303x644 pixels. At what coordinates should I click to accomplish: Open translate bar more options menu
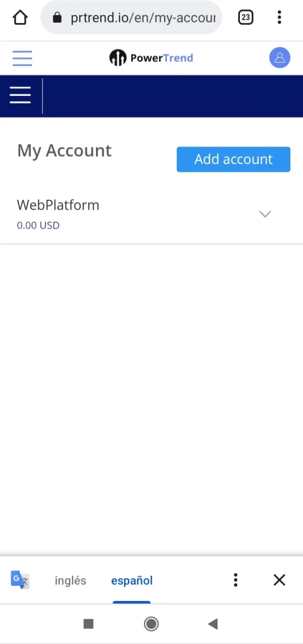tap(235, 580)
